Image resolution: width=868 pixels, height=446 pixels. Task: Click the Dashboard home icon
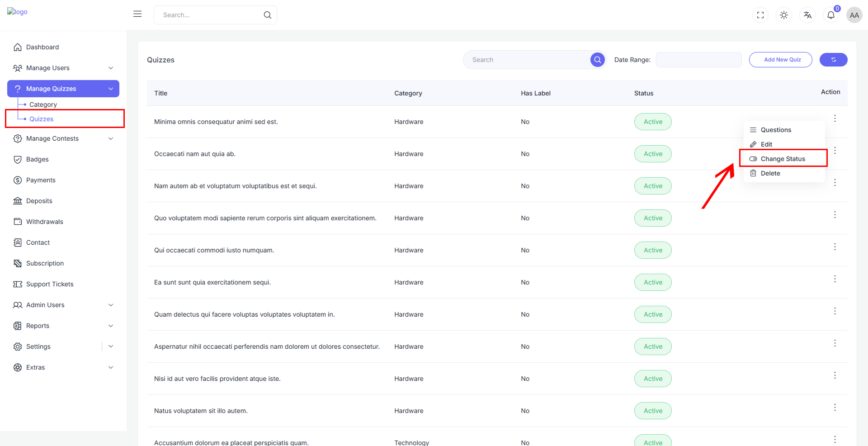coord(18,47)
